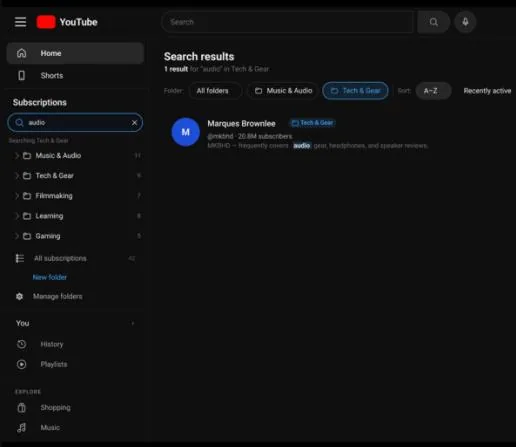
Task: Click the Filmmaking folder icon
Action: coord(27,196)
